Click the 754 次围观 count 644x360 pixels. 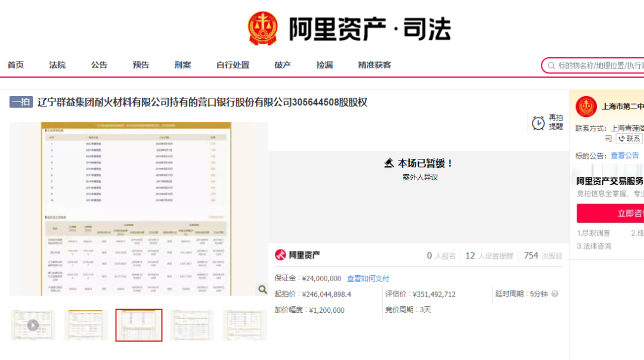pyautogui.click(x=543, y=256)
